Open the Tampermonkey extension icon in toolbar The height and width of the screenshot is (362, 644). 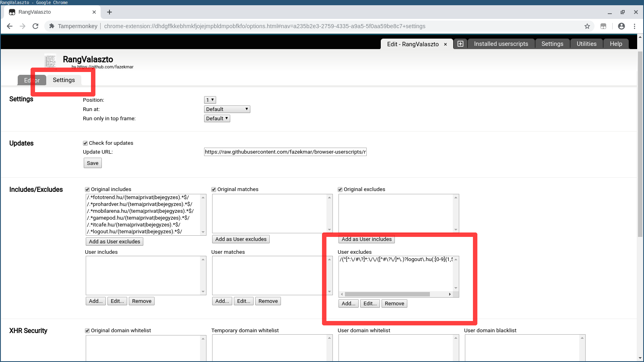603,26
